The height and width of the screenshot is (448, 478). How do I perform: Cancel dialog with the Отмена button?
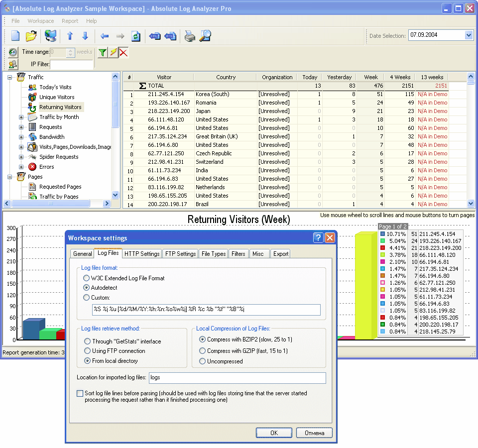[x=314, y=433]
